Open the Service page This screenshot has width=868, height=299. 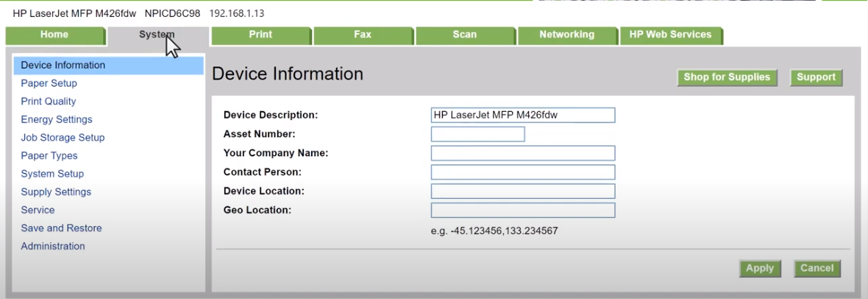point(38,210)
